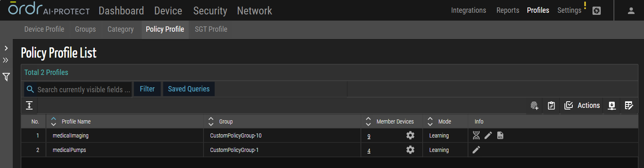
Task: Click the gear icon in the medicalImaging row
Action: click(410, 135)
